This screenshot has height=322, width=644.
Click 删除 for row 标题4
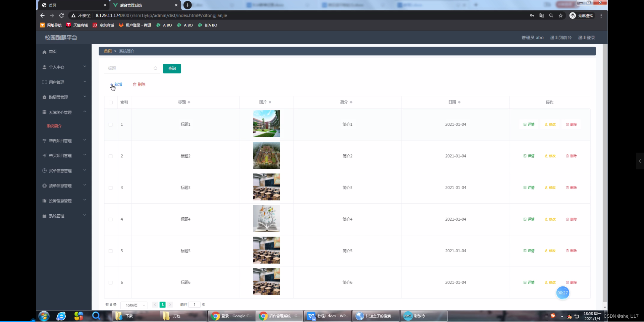click(571, 219)
